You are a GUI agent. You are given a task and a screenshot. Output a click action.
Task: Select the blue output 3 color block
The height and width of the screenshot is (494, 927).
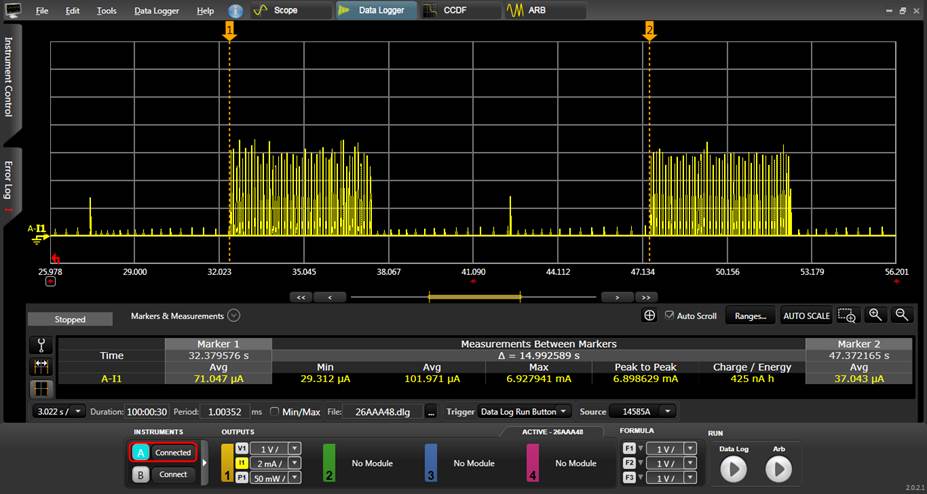[431, 464]
